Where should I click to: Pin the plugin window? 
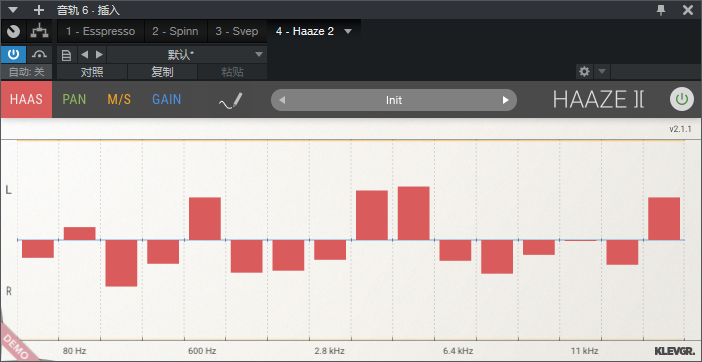[x=661, y=10]
